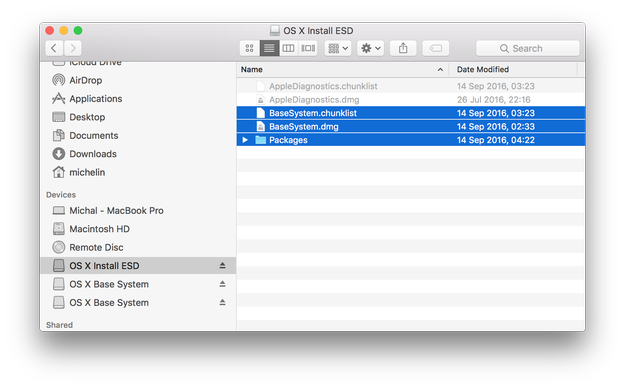Switch to icon view

click(x=250, y=48)
